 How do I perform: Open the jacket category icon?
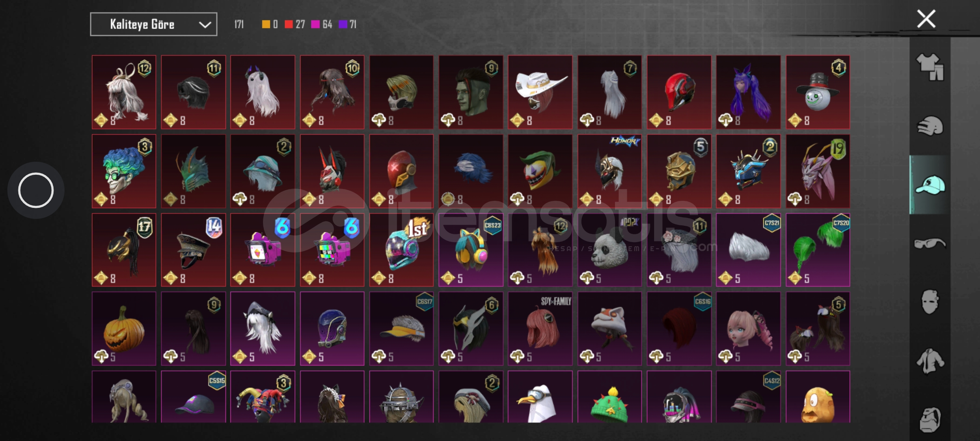point(930,361)
